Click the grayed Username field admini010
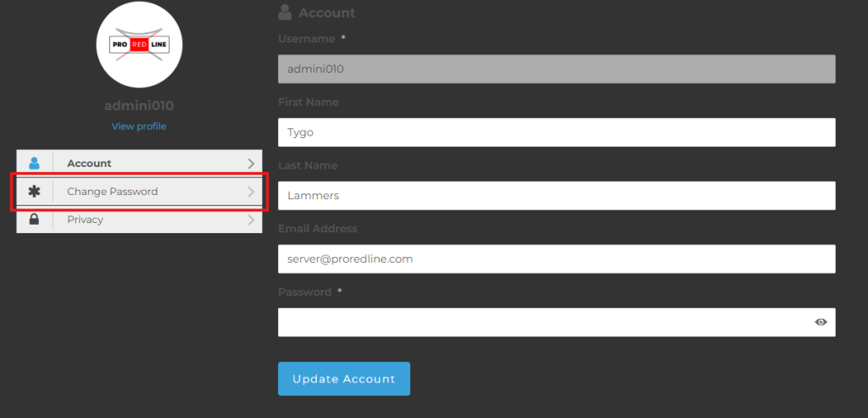 point(556,70)
